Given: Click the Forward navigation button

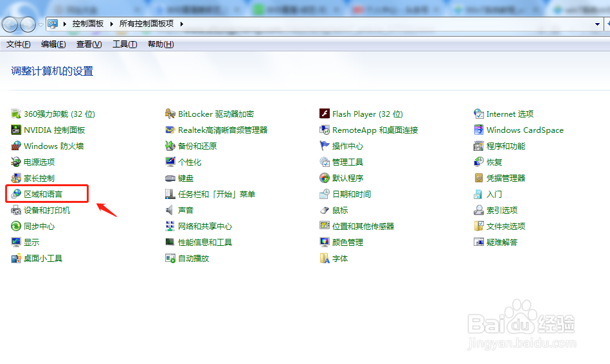Looking at the screenshot, I should [x=28, y=24].
